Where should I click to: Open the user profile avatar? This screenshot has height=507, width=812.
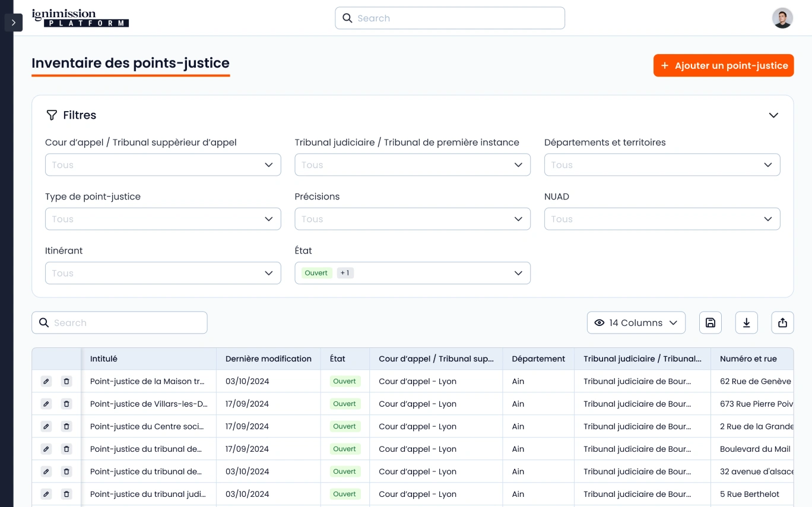coord(782,18)
